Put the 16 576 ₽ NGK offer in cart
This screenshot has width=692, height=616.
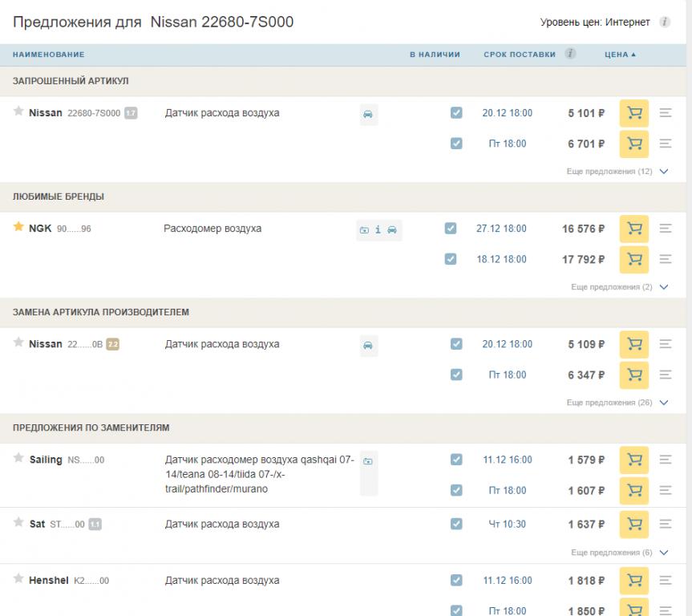tap(634, 229)
